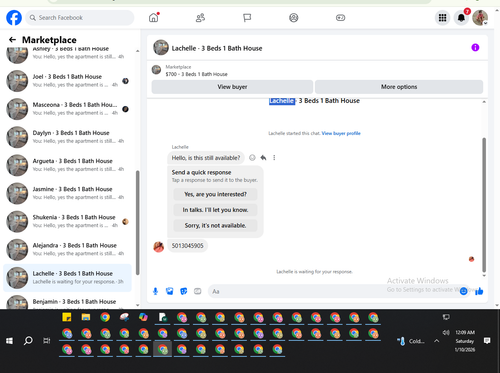Choose a GIF icon

click(198, 291)
